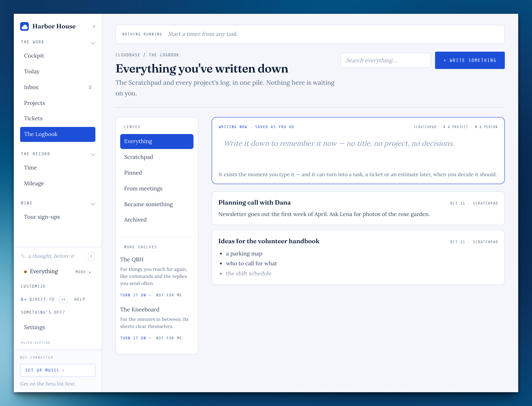Screen dimensions: 532x406
Task: Click the Customize link
Action: pyautogui.click(x=33, y=286)
